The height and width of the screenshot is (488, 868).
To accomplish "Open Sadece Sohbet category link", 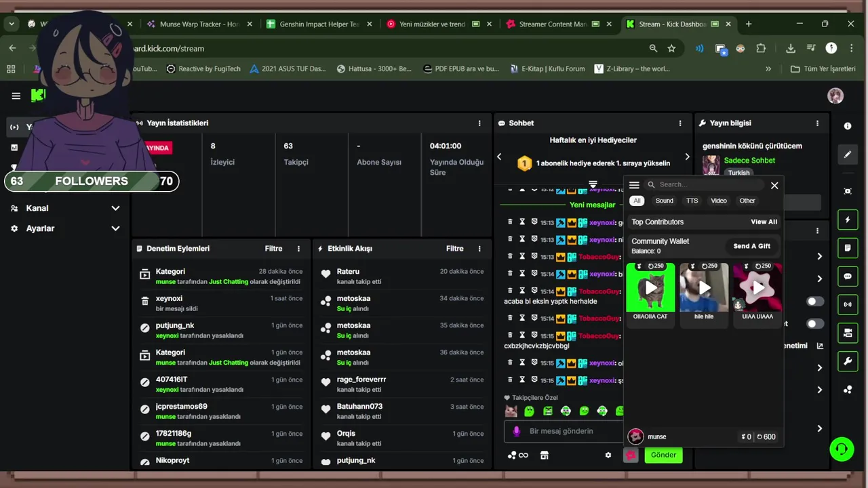I will click(749, 161).
